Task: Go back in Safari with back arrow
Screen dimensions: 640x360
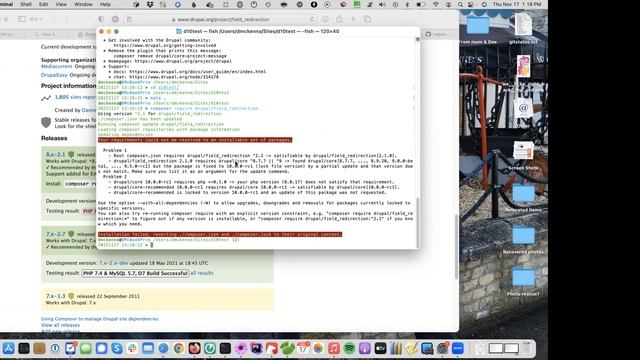Action: (x=53, y=19)
